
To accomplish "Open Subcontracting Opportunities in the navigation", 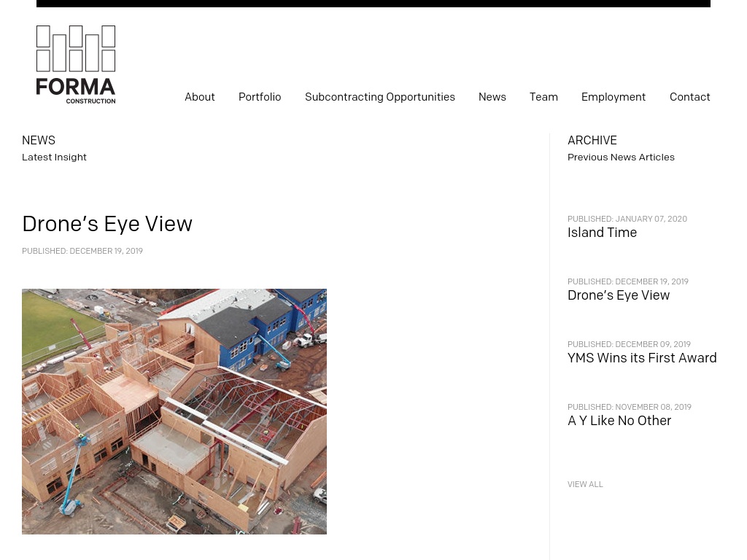I will (x=379, y=97).
